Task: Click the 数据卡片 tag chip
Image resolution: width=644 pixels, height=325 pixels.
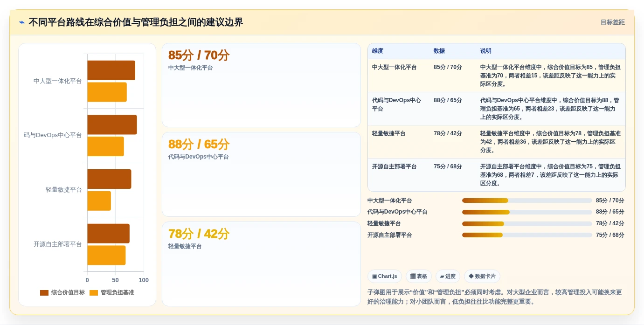Action: 482,277
